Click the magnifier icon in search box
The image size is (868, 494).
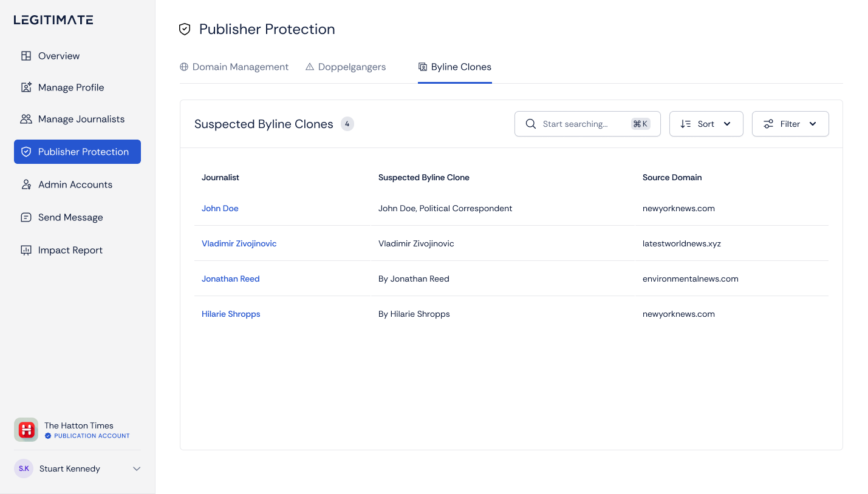pos(530,124)
